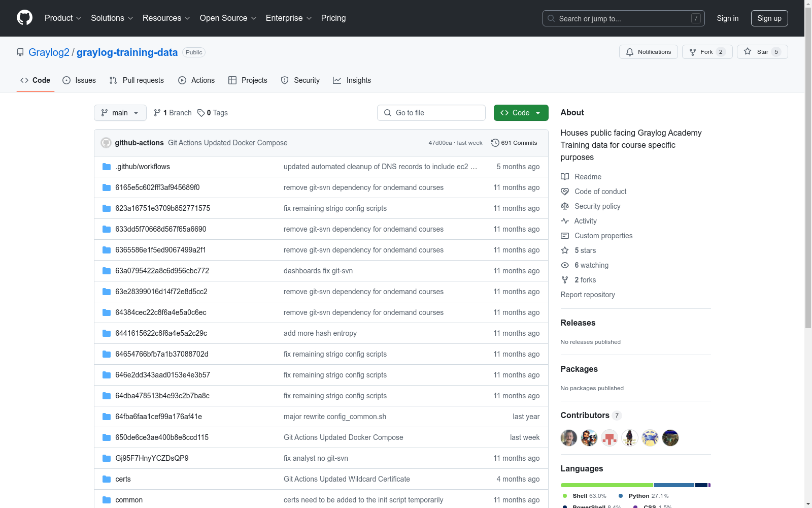This screenshot has height=508, width=812.
Task: Click the book icon beside Readme
Action: (x=565, y=177)
